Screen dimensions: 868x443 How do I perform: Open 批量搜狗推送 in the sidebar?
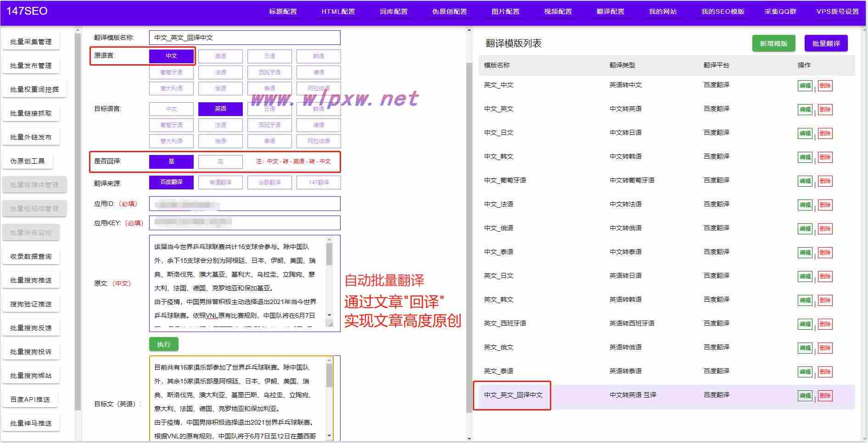[x=31, y=280]
